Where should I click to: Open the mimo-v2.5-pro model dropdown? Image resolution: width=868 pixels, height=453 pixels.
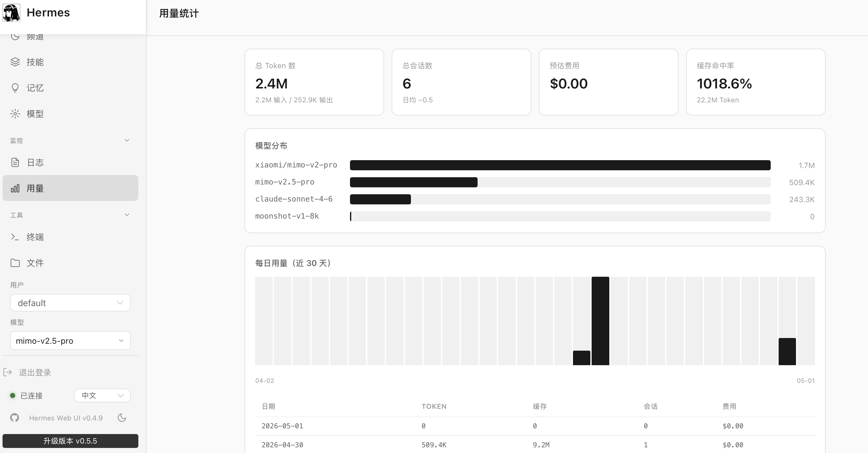pyautogui.click(x=70, y=341)
